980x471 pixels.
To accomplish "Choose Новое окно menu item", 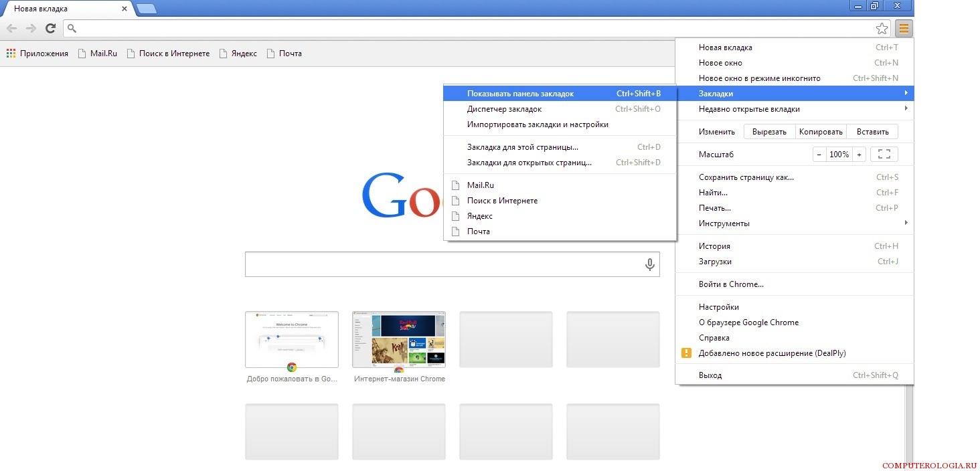I will (x=795, y=63).
